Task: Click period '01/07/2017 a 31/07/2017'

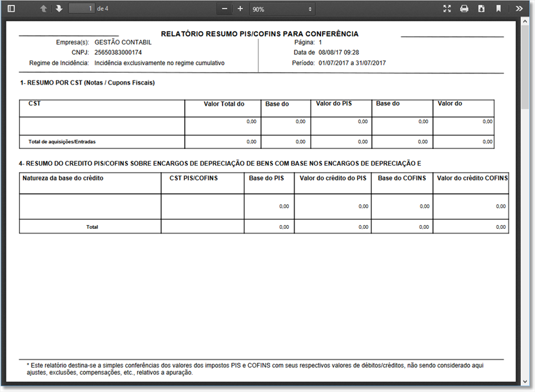Action: coord(352,63)
